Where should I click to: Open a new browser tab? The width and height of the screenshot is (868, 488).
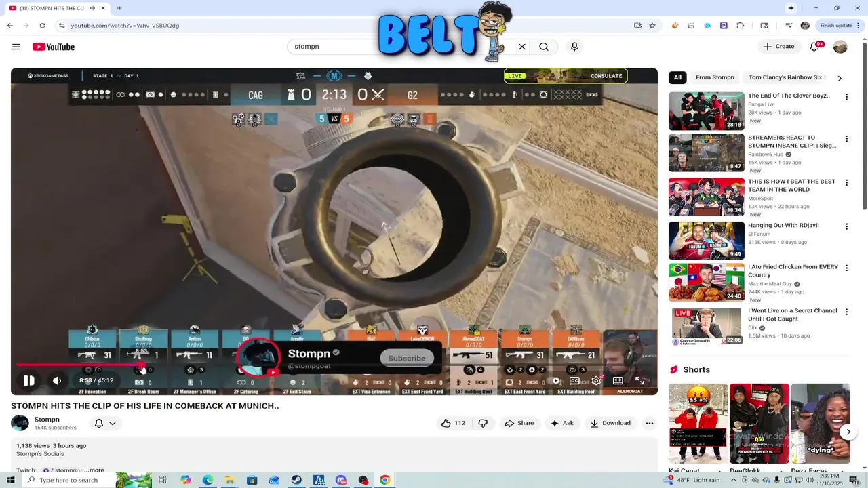coord(119,8)
